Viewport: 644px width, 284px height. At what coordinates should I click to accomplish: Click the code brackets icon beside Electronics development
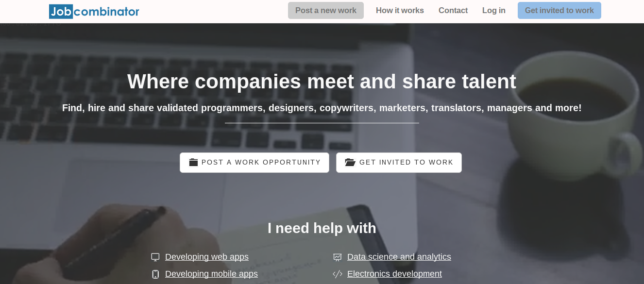tap(337, 274)
